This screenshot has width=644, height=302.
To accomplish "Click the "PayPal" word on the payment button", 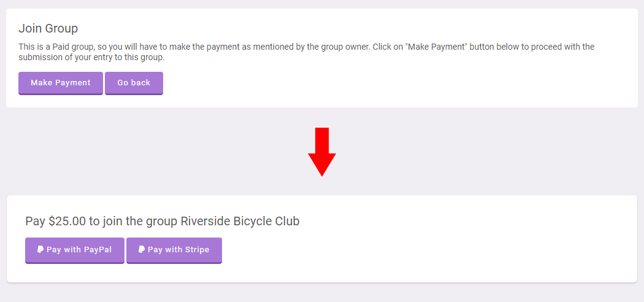I will click(98, 249).
